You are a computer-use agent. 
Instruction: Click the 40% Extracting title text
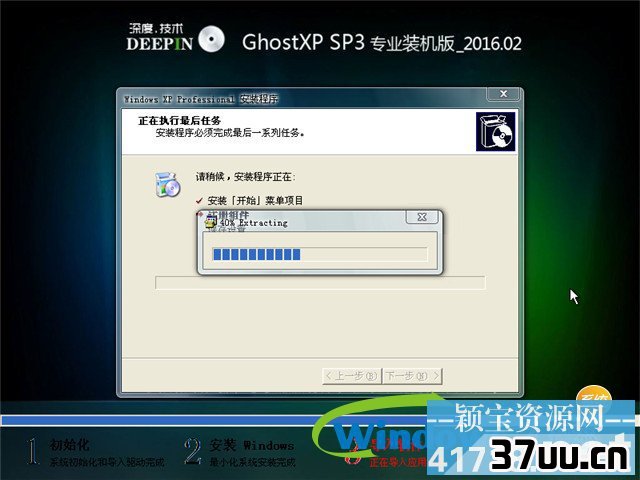pos(253,223)
